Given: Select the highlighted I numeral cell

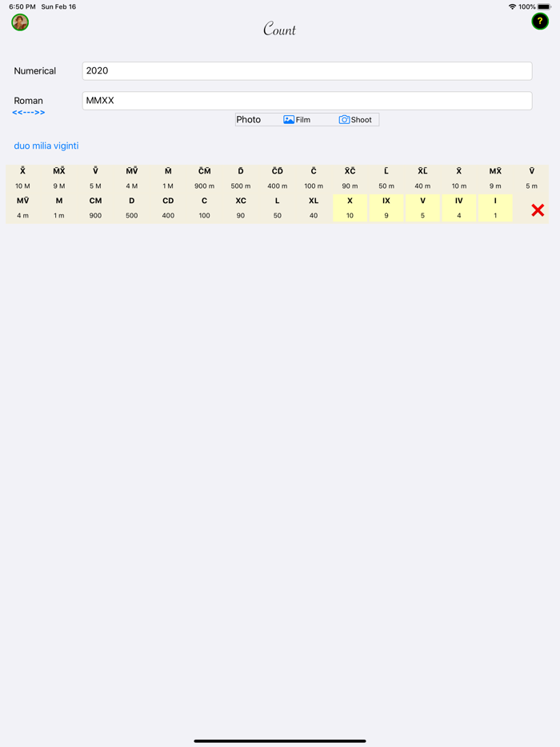Looking at the screenshot, I should (495, 208).
